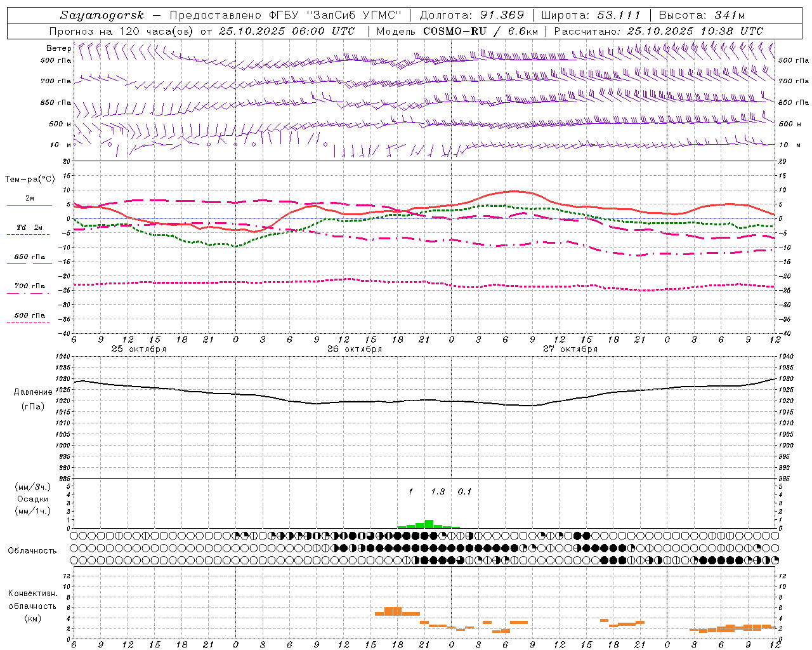
Task: Click the dashed Td 2м legend line
Action: point(29,234)
